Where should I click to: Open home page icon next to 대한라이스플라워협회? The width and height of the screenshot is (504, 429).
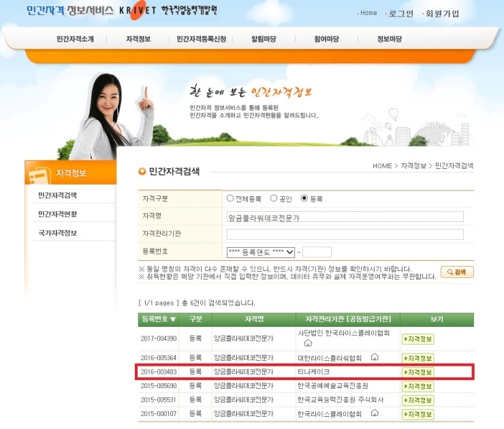tap(375, 357)
